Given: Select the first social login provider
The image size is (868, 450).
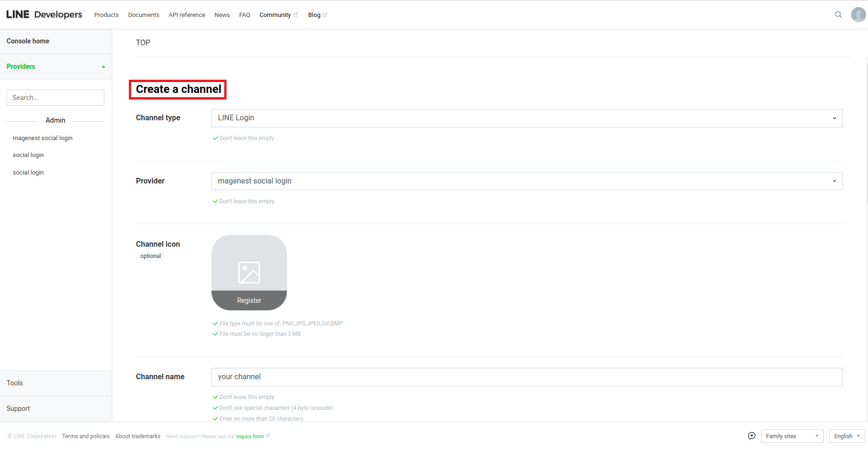Looking at the screenshot, I should point(28,155).
